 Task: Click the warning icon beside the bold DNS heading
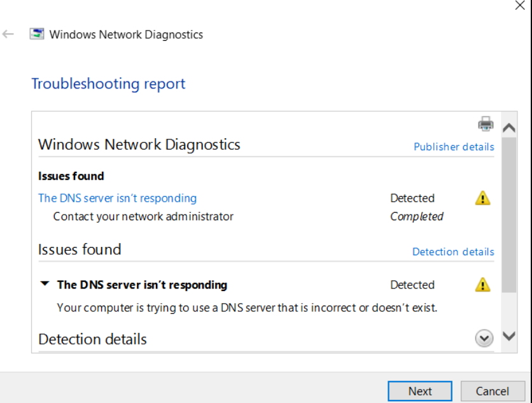point(483,285)
